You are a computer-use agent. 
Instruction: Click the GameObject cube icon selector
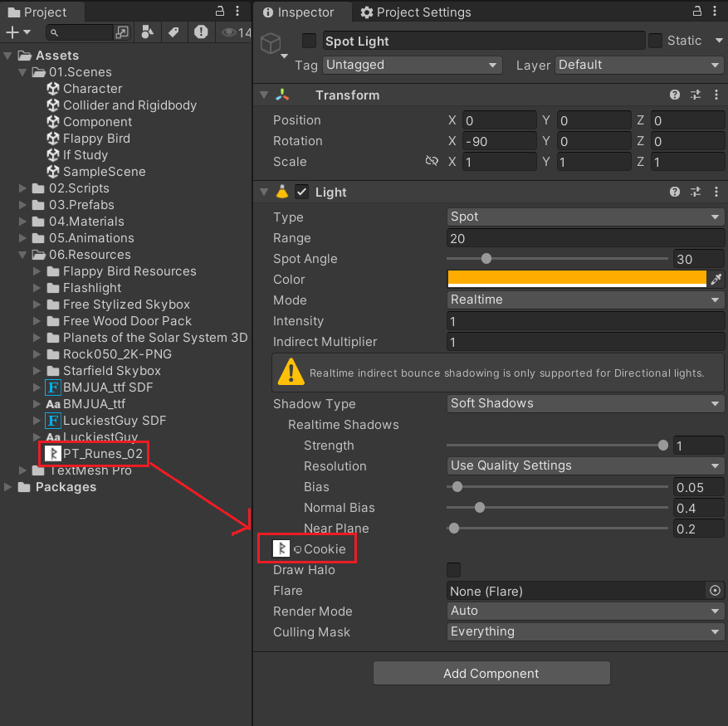point(271,44)
